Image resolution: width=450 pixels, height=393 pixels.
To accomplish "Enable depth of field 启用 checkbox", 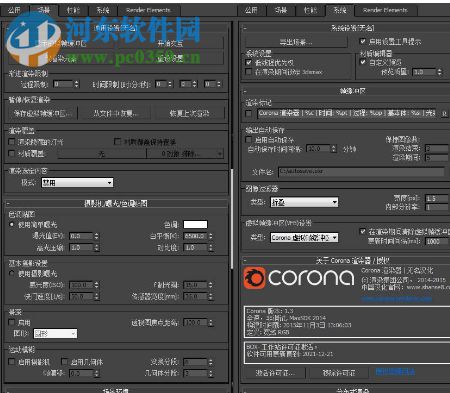I will click(12, 322).
